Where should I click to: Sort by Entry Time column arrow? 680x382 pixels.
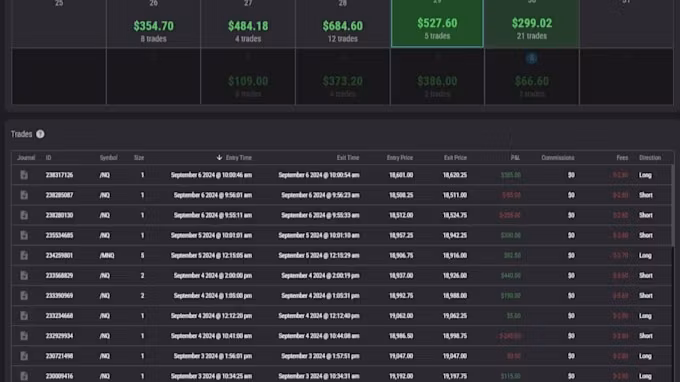(219, 157)
